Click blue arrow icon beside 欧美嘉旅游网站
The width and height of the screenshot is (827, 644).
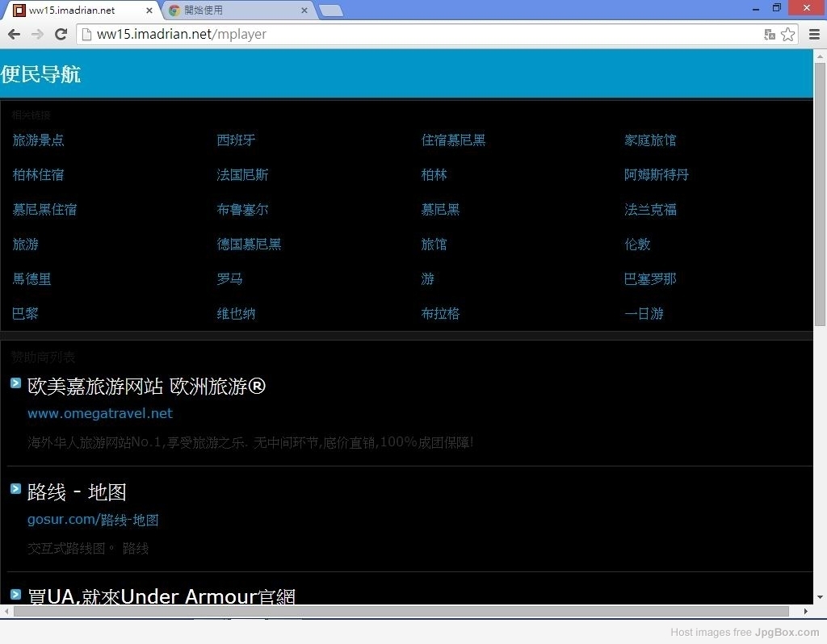(x=15, y=383)
